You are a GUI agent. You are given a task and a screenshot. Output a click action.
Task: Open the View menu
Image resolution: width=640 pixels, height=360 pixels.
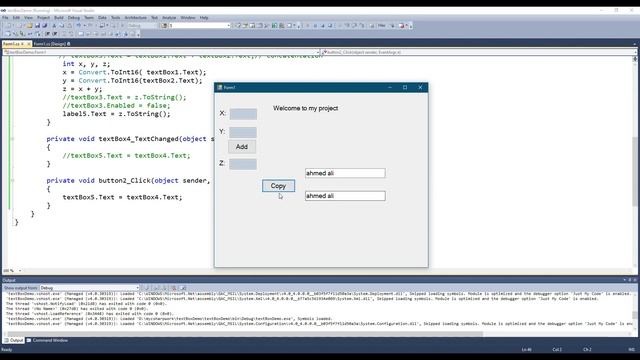pyautogui.click(x=28, y=18)
